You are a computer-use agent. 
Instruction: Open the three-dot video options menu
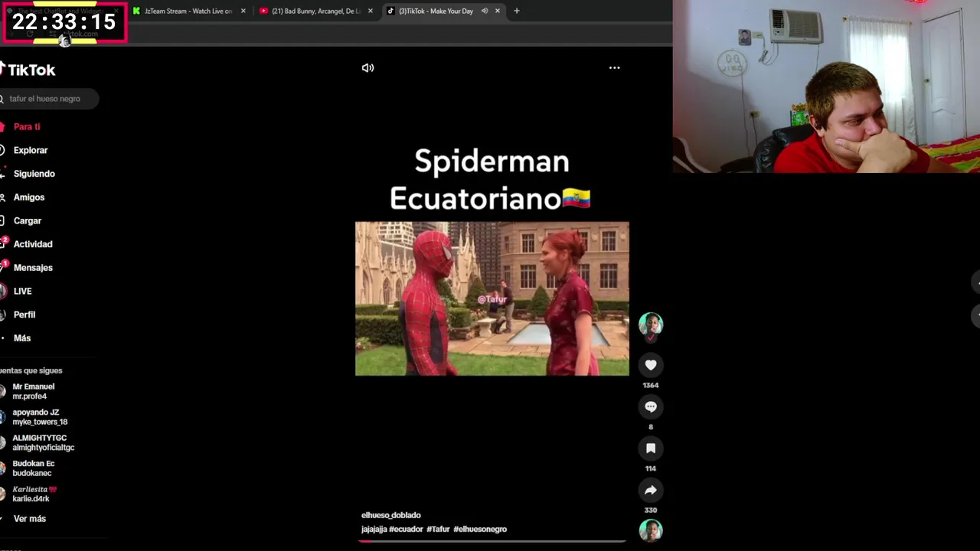[614, 68]
